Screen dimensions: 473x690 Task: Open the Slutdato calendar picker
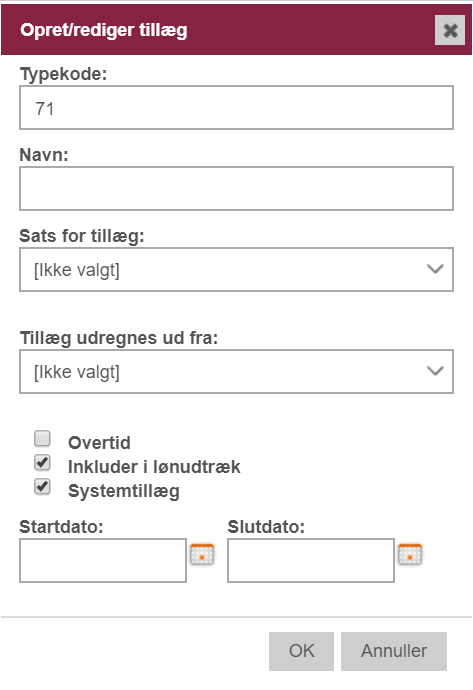[x=410, y=554]
